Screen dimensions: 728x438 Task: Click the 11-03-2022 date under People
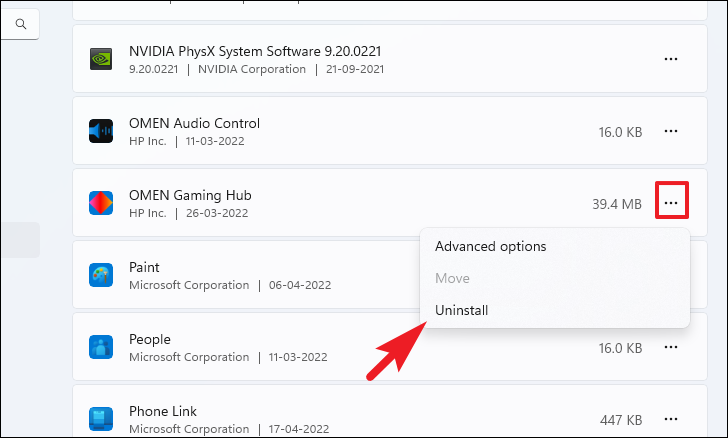298,357
